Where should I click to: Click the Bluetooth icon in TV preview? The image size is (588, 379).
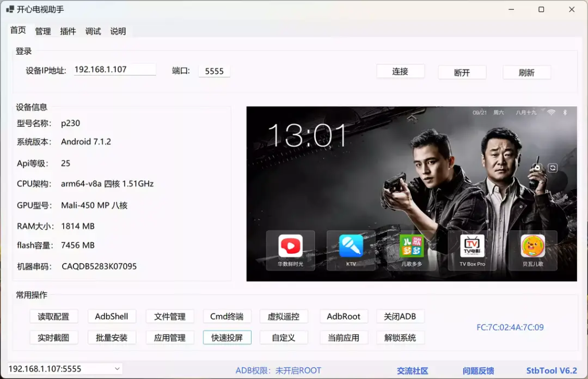click(564, 113)
